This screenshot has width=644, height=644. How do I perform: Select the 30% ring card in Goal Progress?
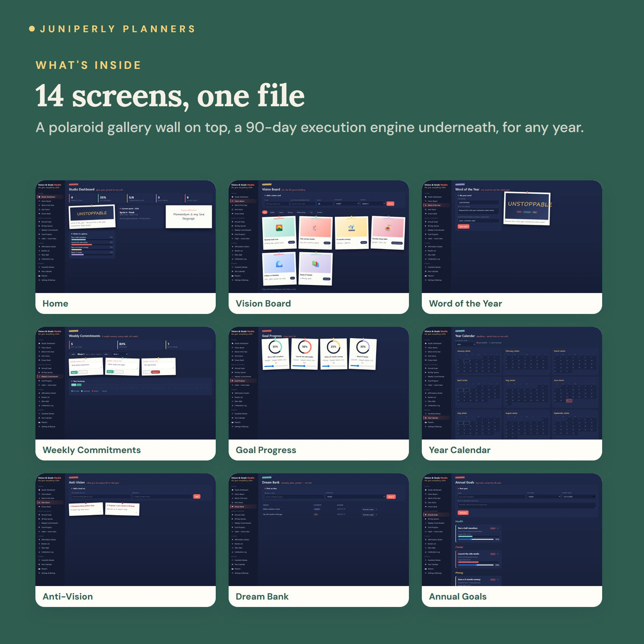[363, 354]
